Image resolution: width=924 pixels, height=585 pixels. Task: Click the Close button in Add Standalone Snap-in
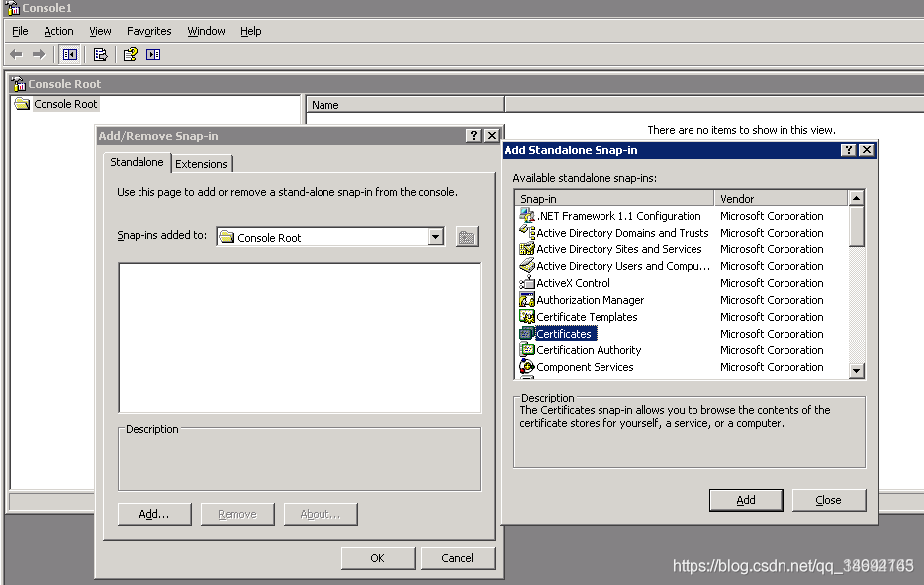829,500
